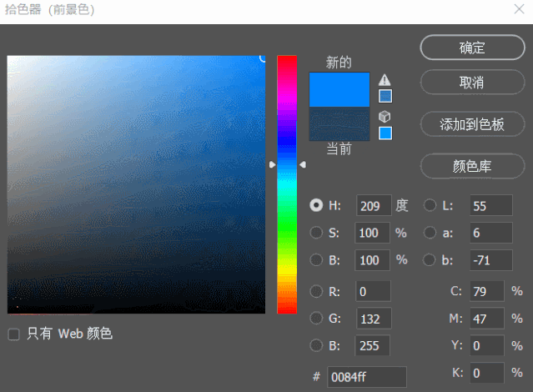Select the Lab a radio button
Image resolution: width=533 pixels, height=392 pixels.
point(430,233)
